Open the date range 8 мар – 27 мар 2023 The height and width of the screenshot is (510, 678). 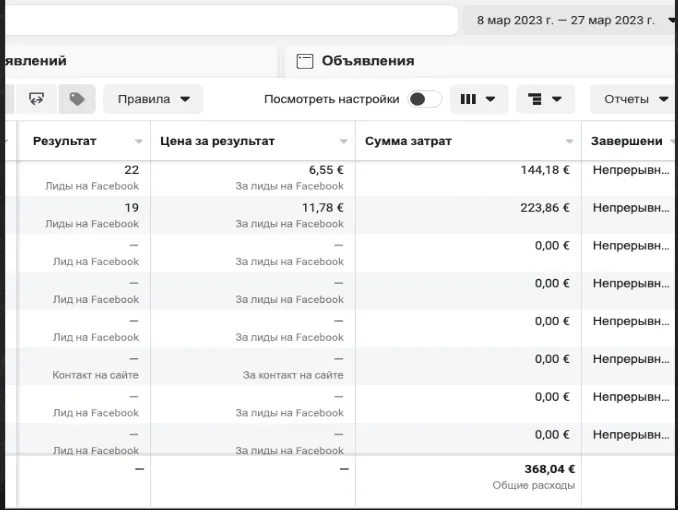pyautogui.click(x=570, y=20)
